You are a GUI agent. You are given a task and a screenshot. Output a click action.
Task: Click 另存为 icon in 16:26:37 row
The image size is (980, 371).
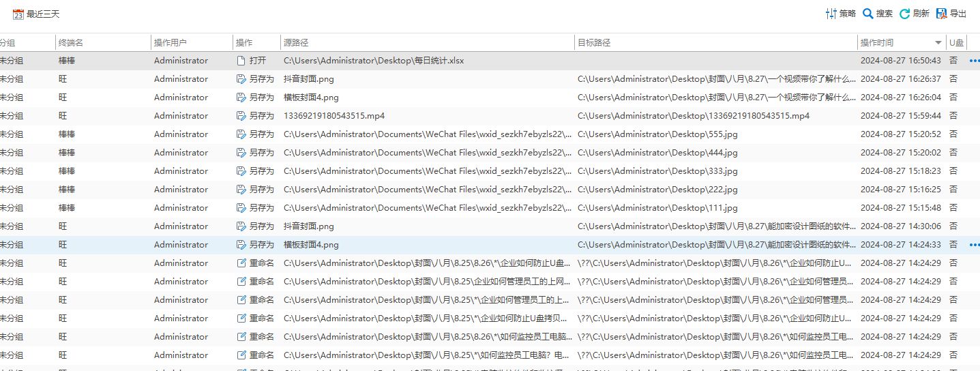[241, 79]
